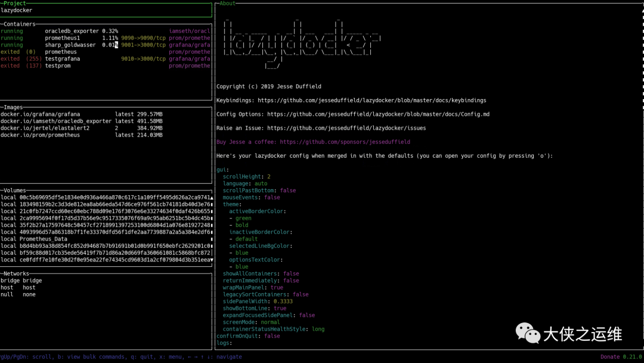The height and width of the screenshot is (363, 644).
Task: Select the docker.io/grafana/grafana image
Action: click(x=81, y=114)
